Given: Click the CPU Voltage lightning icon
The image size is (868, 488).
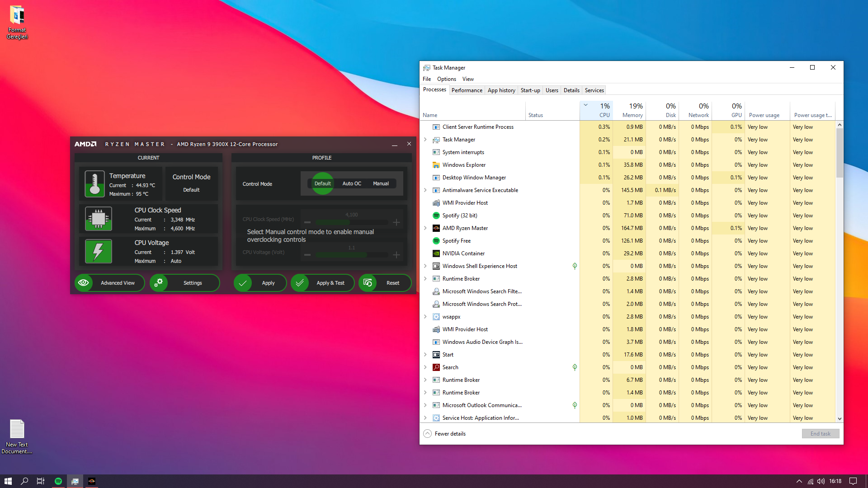Looking at the screenshot, I should (x=98, y=251).
